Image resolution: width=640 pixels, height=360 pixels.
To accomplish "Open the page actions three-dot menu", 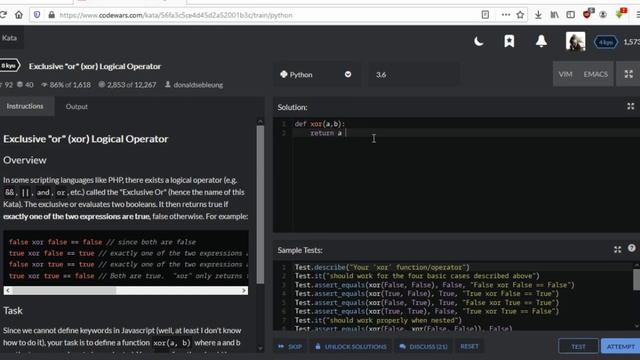I will (506, 15).
